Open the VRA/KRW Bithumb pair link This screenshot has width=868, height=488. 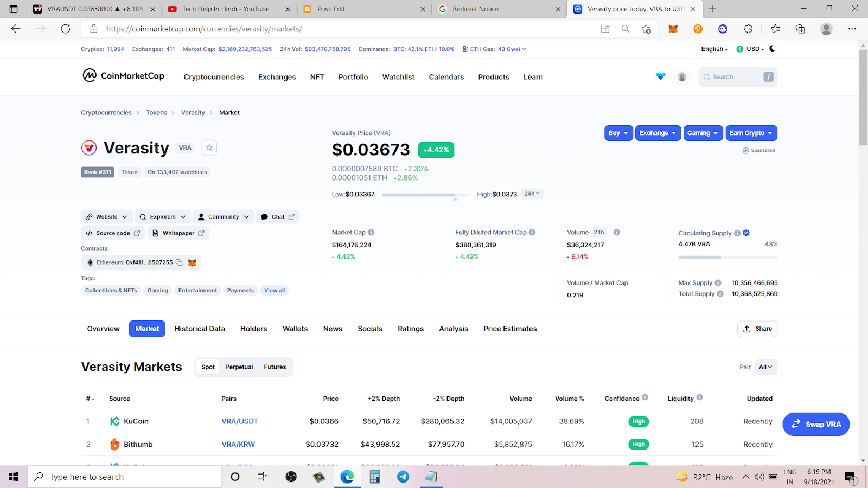[238, 444]
